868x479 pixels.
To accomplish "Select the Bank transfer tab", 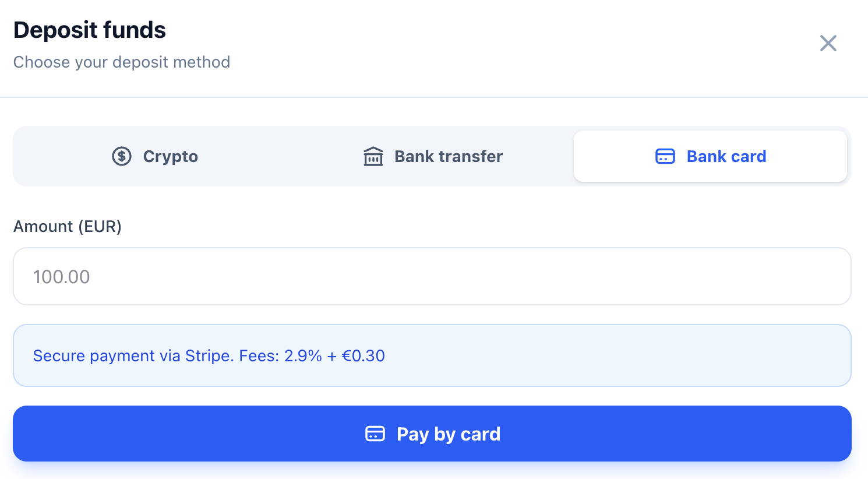I will click(432, 156).
